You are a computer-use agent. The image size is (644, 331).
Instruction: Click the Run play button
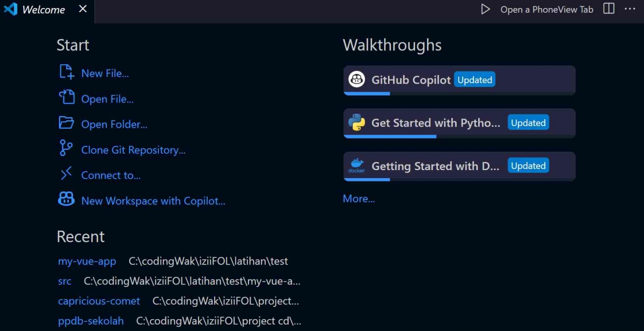click(485, 9)
